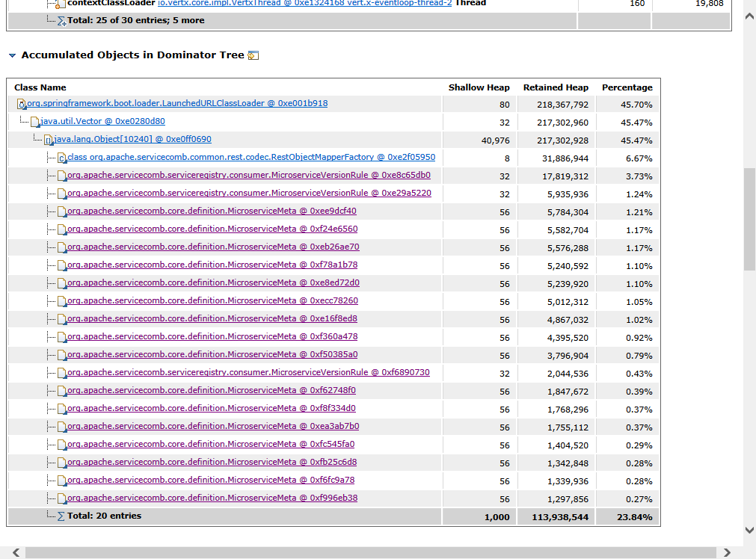Open MicroserviceMeta @ 0xf24e6560 link
The height and width of the screenshot is (559, 756).
pos(212,229)
